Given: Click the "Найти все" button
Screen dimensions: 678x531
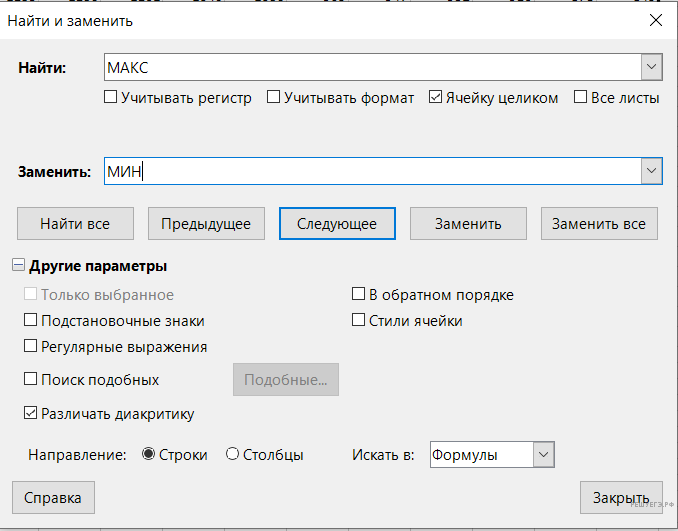Looking at the screenshot, I should [x=75, y=224].
